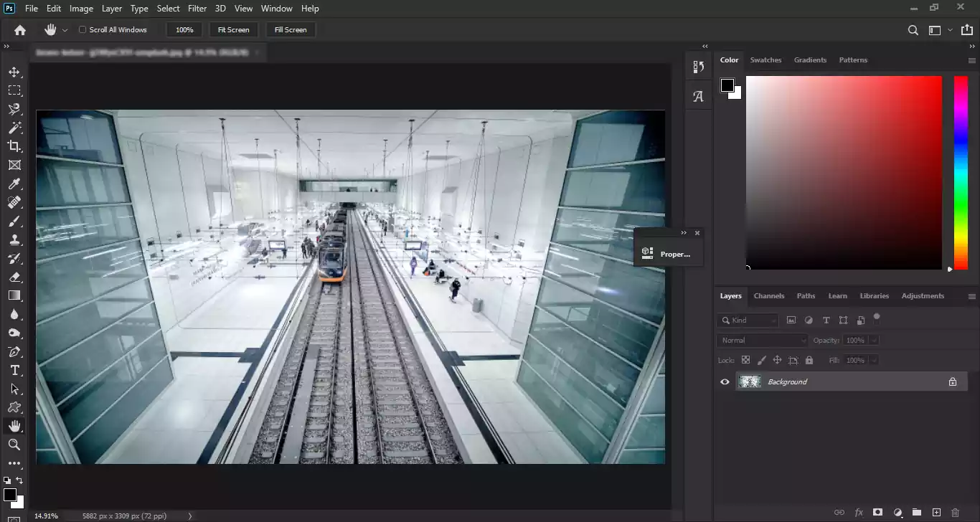Expand status bar info arrow

(x=189, y=516)
